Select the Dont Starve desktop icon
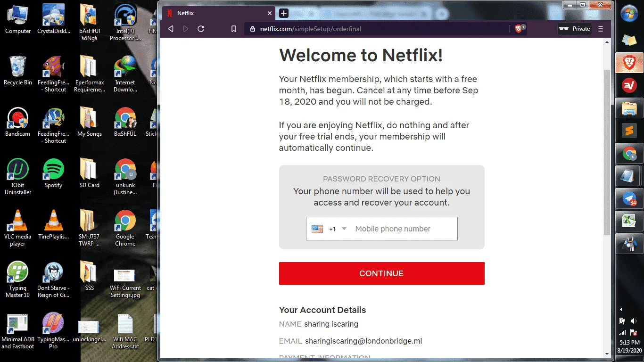Image resolution: width=644 pixels, height=362 pixels. [53, 280]
